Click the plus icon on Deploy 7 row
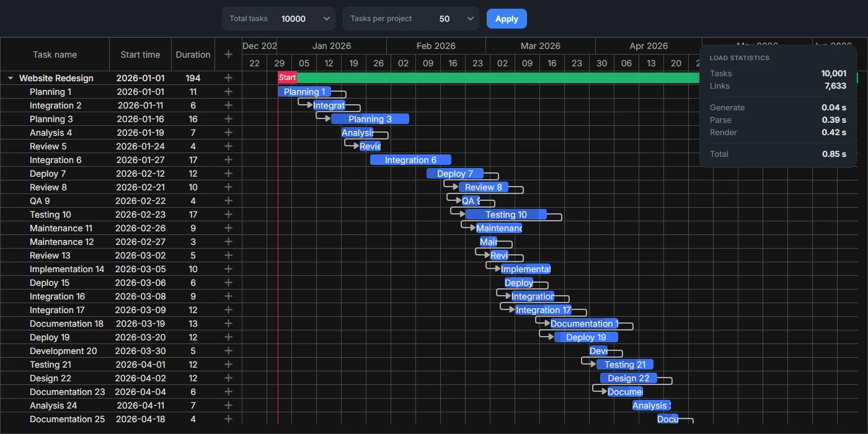Screen dimensions: 868x434 coord(228,174)
